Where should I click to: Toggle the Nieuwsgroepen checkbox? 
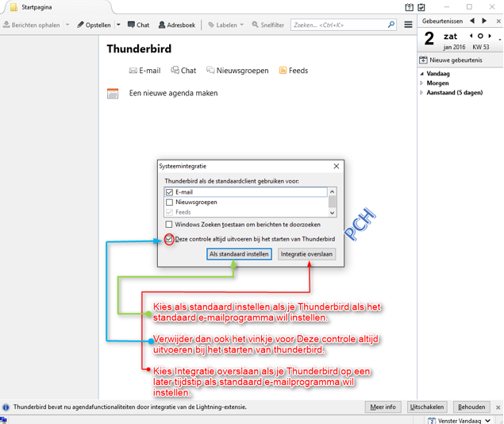[169, 202]
